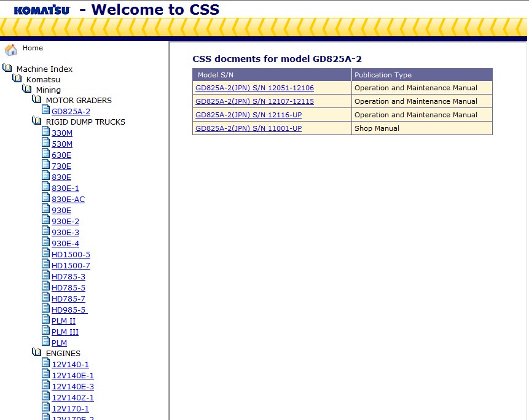The width and height of the screenshot is (529, 420).
Task: Click document icon beside PLM II
Action: [x=46, y=319]
